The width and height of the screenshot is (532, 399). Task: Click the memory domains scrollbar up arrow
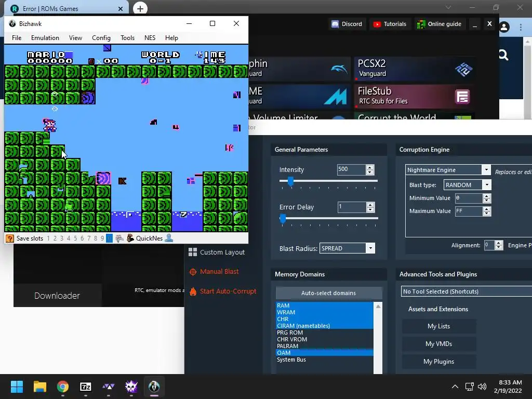click(x=378, y=307)
